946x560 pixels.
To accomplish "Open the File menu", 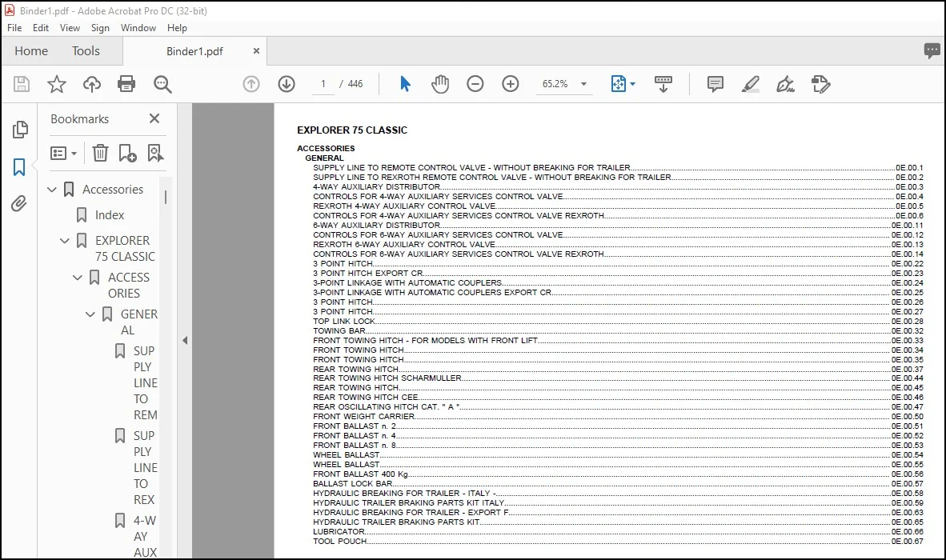I will pyautogui.click(x=14, y=28).
